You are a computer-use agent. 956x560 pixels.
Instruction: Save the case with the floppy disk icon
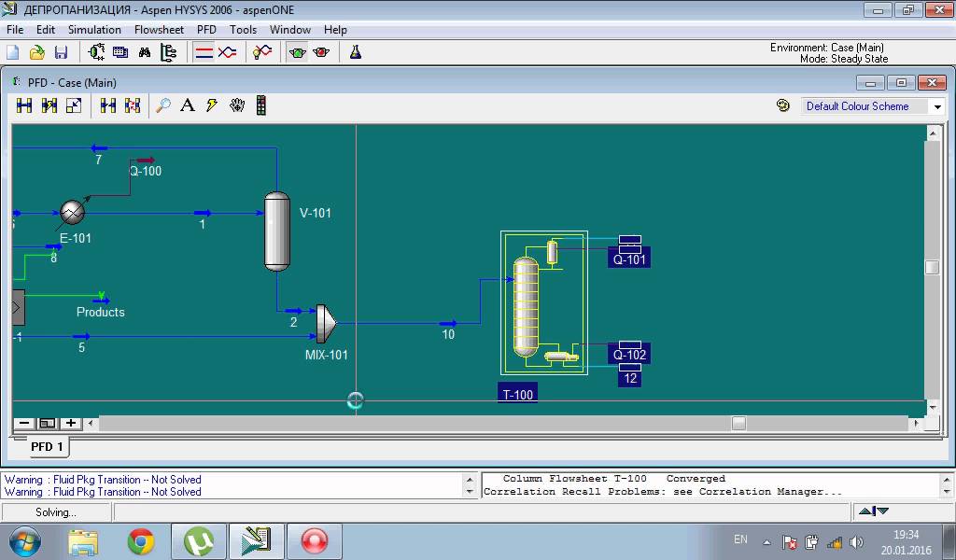(61, 52)
